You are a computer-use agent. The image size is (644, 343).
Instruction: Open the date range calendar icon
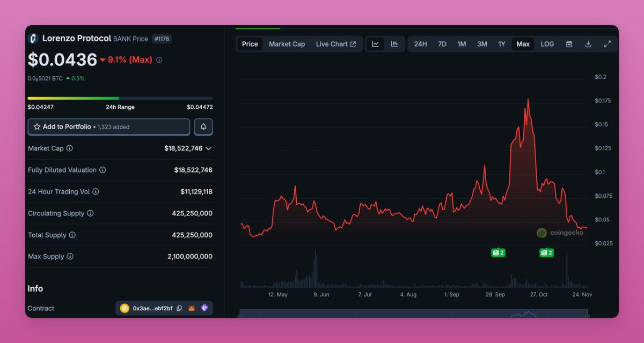569,44
